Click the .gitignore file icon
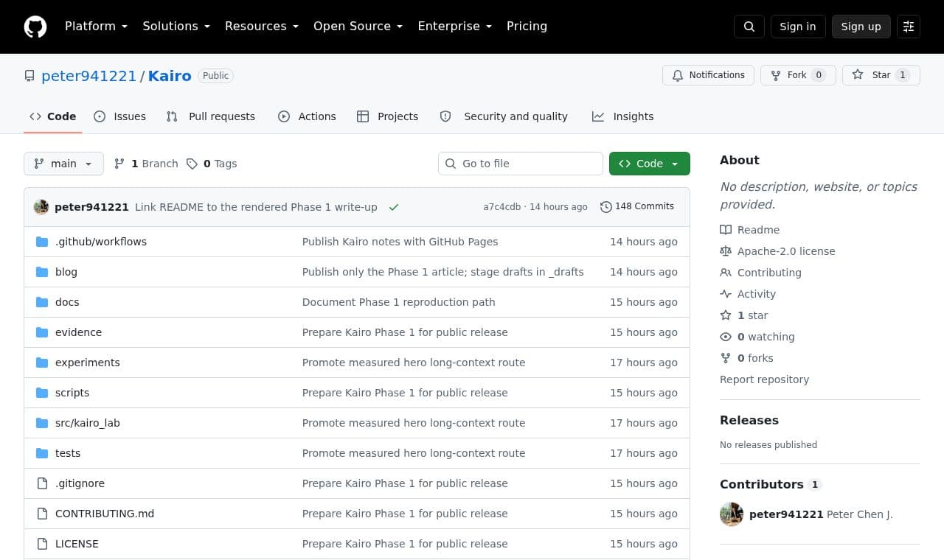The width and height of the screenshot is (944, 560). click(42, 483)
